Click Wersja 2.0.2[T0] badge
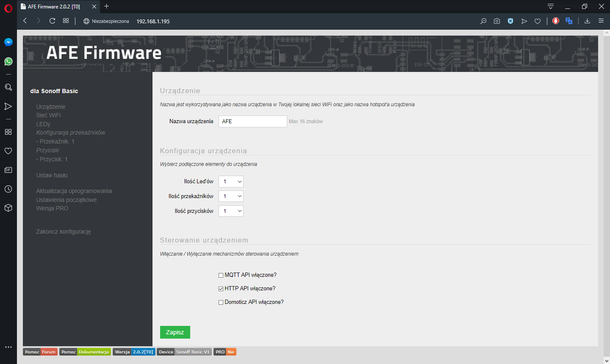Image resolution: width=610 pixels, height=364 pixels. pyautogui.click(x=134, y=352)
